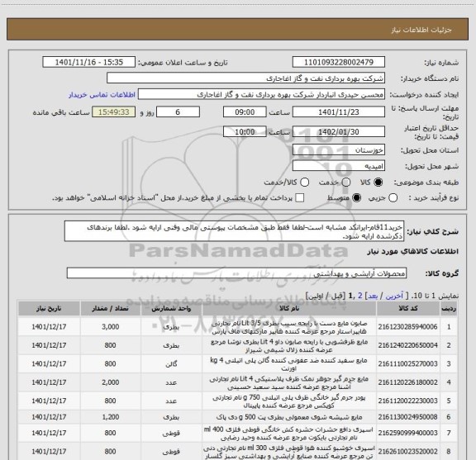Open the بعد pagination link
The height and width of the screenshot is (460, 476).
(x=373, y=296)
